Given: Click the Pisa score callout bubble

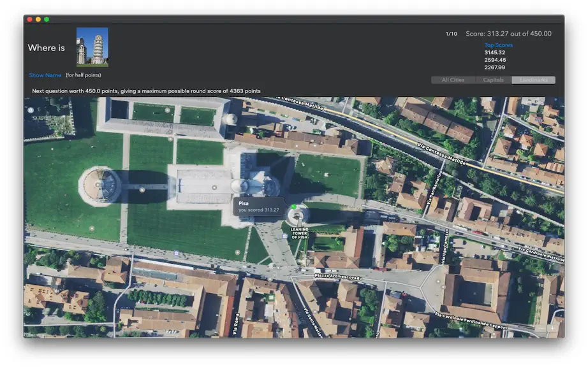Looking at the screenshot, I should click(x=259, y=206).
